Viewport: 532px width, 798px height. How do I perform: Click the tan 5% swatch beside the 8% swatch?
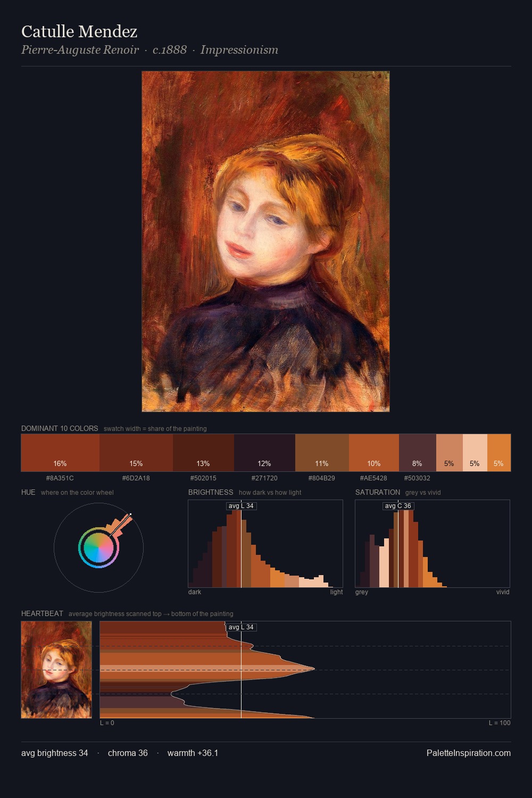tap(450, 453)
